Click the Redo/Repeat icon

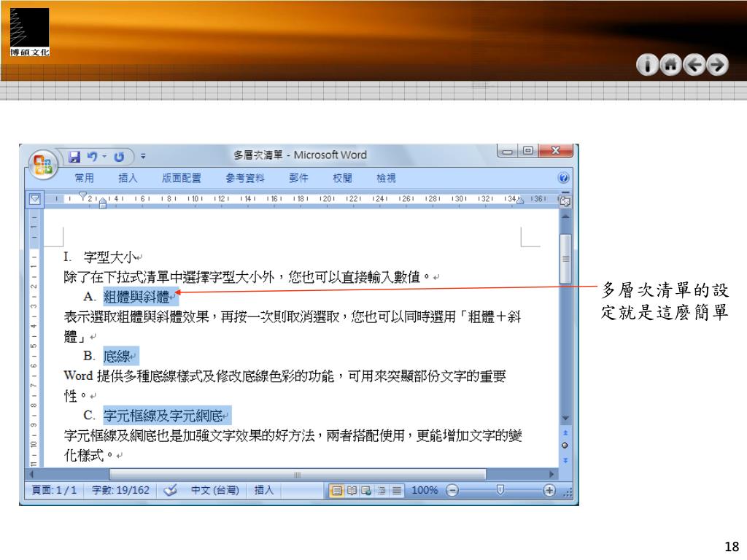pos(119,157)
